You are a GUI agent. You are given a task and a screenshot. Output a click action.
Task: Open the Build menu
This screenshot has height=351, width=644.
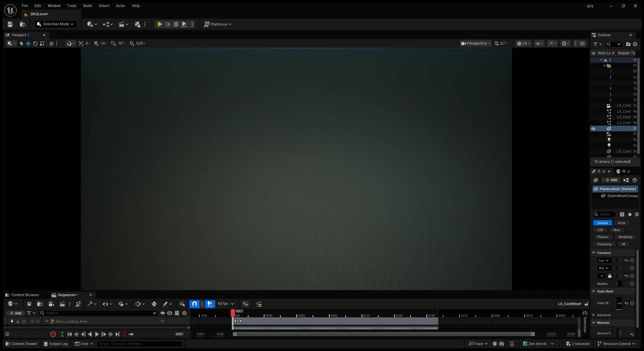[87, 6]
